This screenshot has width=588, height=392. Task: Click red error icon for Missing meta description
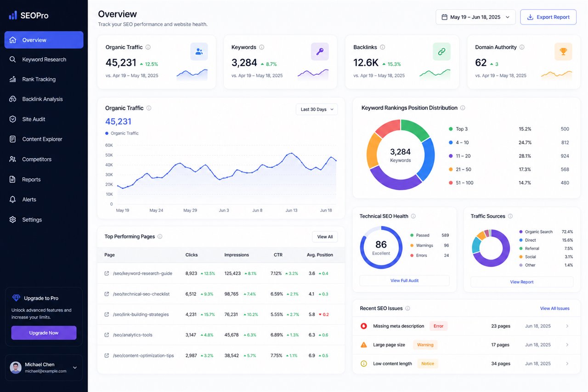tap(364, 326)
